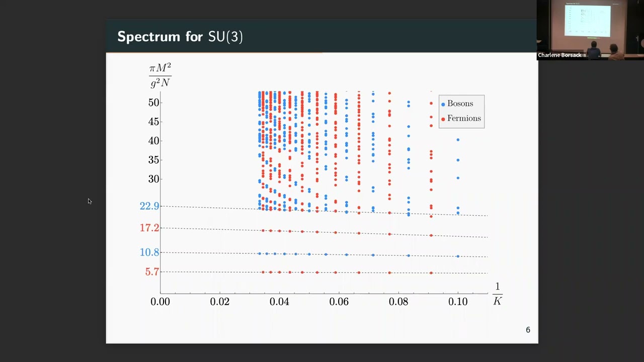Click the x-axis tick label 0.00

point(160,302)
